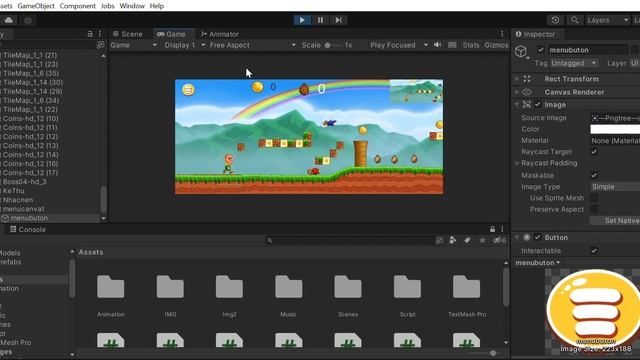
Task: Switch to the Animator tab
Action: point(220,34)
